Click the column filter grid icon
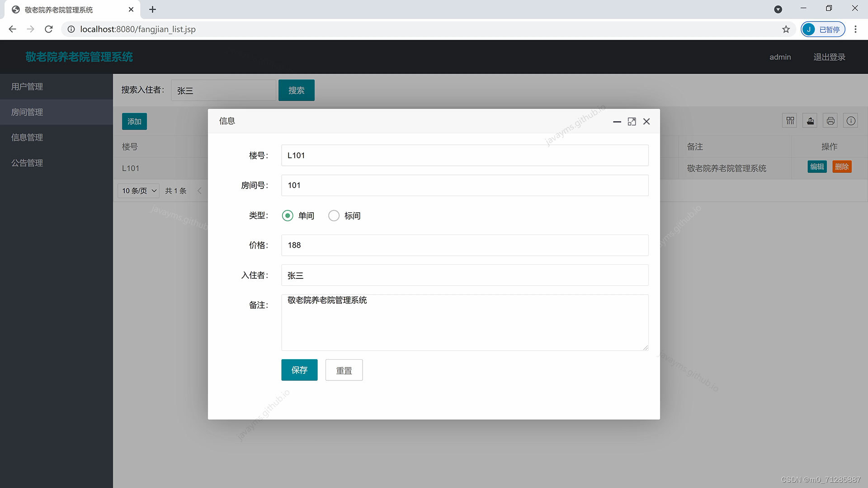868x488 pixels. (790, 121)
